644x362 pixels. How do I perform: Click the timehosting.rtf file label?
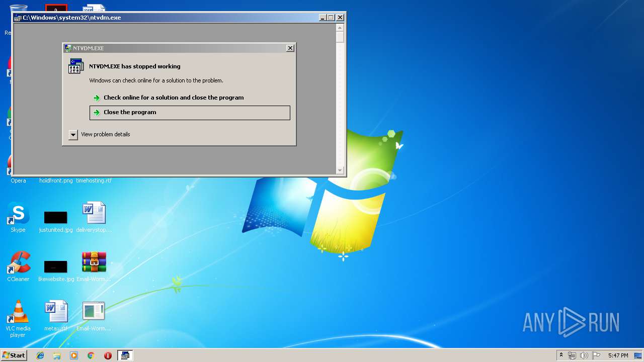(94, 180)
